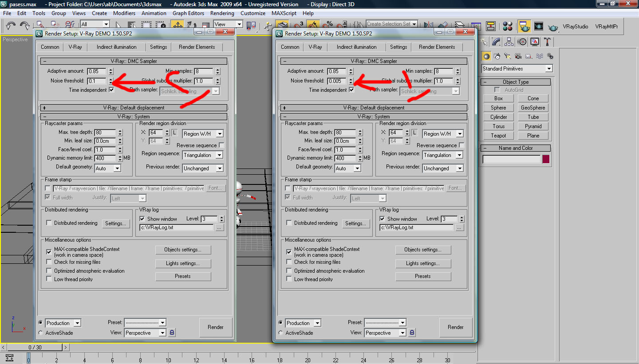The height and width of the screenshot is (364, 639).
Task: Select the Select and Link tool
Action: pyautogui.click(x=40, y=25)
